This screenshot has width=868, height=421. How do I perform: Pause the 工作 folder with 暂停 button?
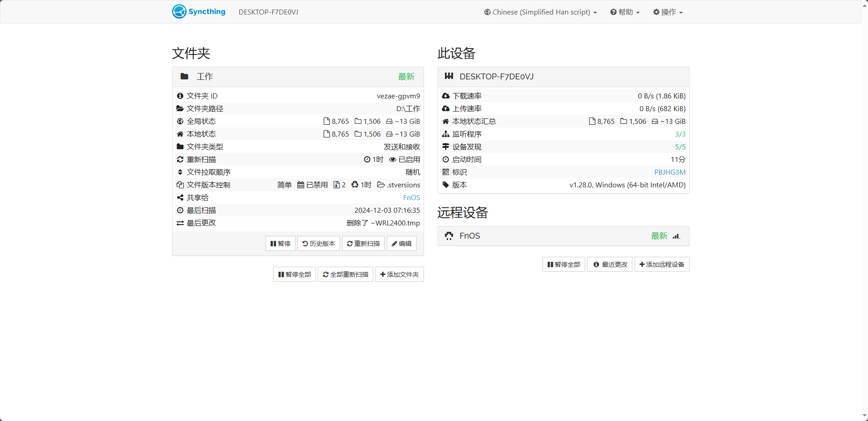281,244
